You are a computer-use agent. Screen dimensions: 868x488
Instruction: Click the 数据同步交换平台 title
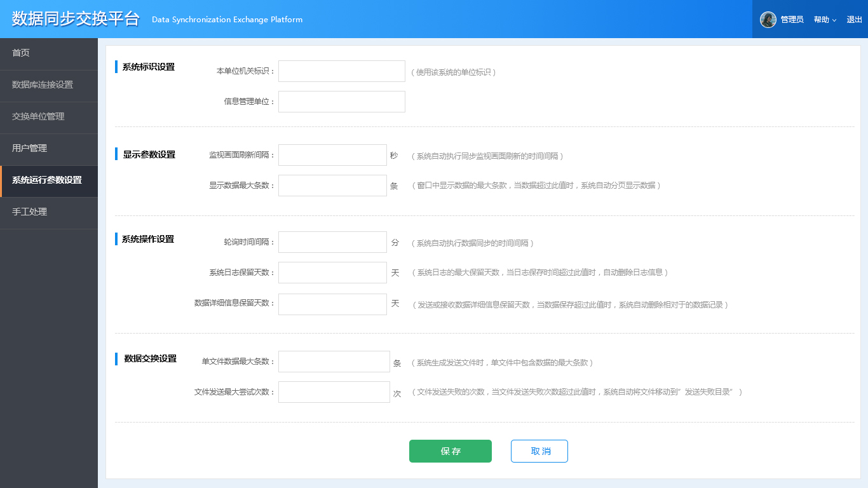coord(76,19)
